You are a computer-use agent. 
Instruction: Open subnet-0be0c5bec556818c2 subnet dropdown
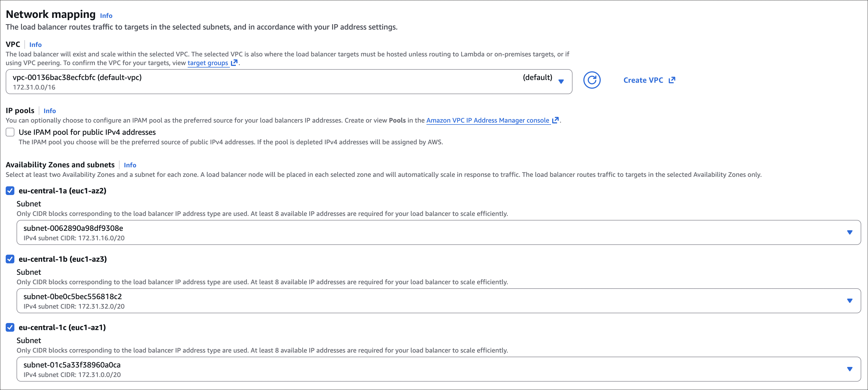pyautogui.click(x=438, y=301)
